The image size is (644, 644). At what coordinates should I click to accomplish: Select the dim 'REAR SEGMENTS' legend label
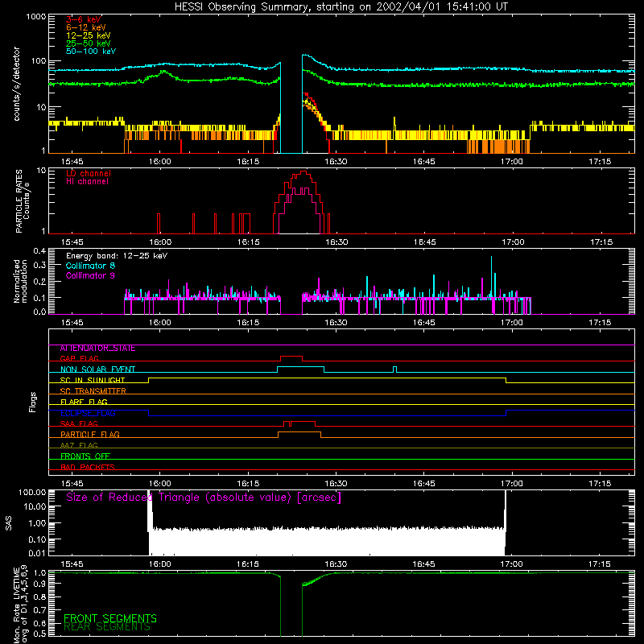(x=107, y=627)
